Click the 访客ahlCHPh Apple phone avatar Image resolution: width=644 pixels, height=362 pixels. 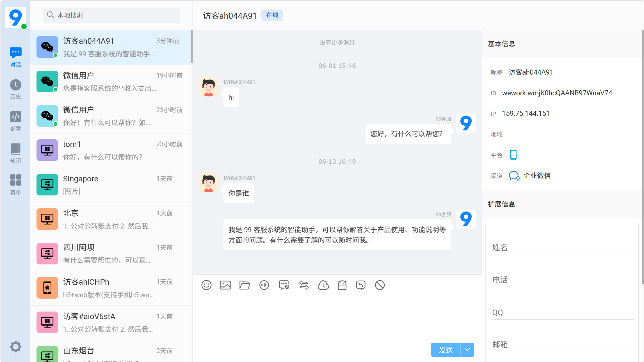click(47, 288)
